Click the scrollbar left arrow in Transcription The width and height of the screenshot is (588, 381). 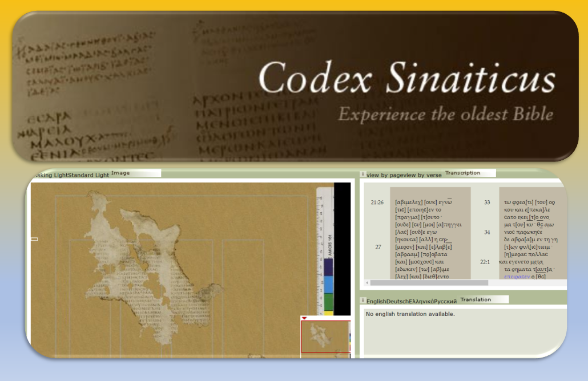click(367, 283)
